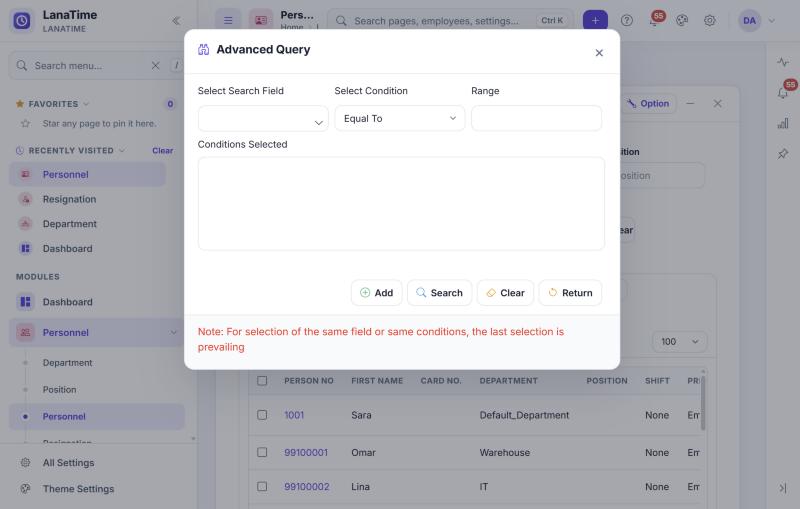
Task: Click the expand panel arrow icon
Action: click(783, 488)
